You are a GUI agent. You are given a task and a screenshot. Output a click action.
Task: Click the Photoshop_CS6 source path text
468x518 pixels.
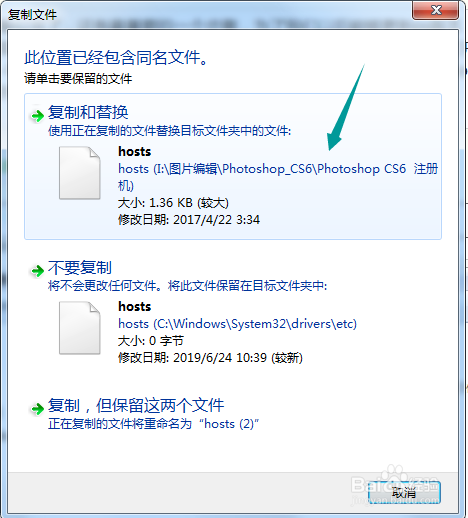click(x=278, y=177)
